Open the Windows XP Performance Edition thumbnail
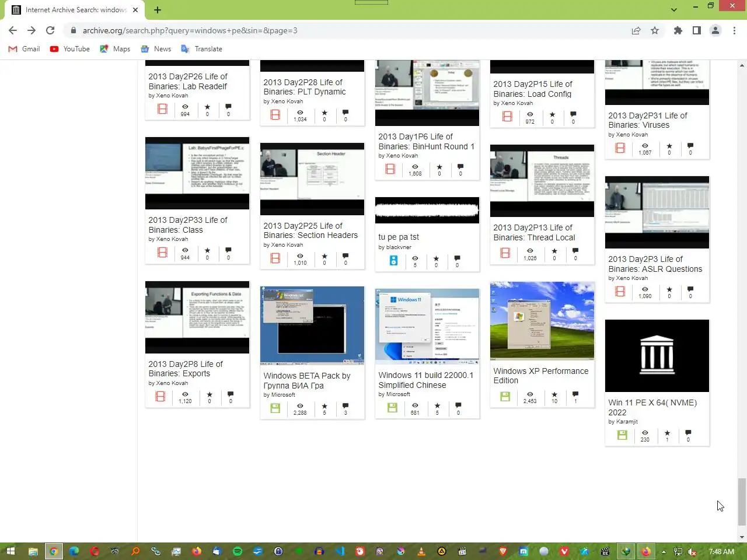This screenshot has width=747, height=560. click(x=542, y=321)
